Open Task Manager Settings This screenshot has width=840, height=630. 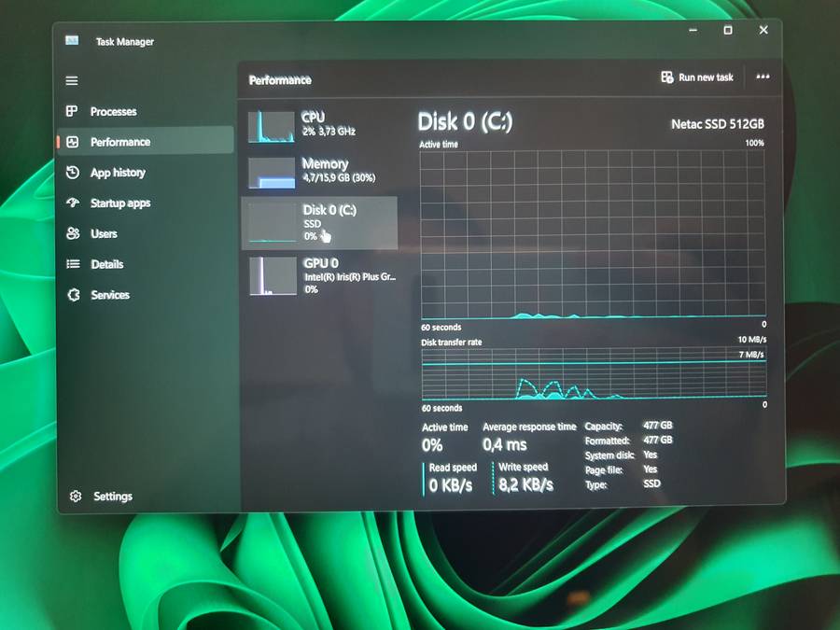tap(75, 496)
